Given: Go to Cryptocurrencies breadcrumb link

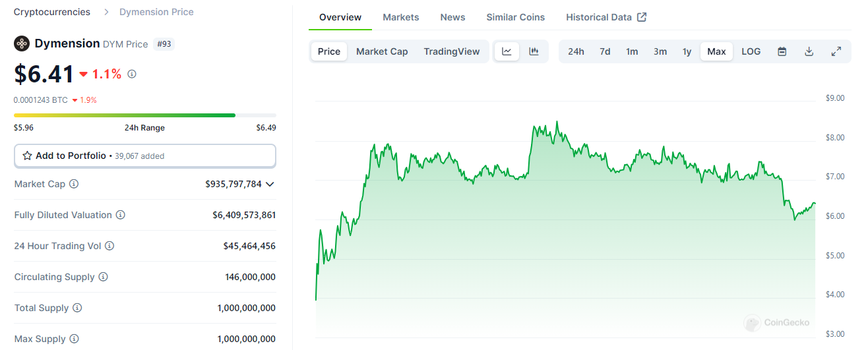Looking at the screenshot, I should [x=52, y=12].
